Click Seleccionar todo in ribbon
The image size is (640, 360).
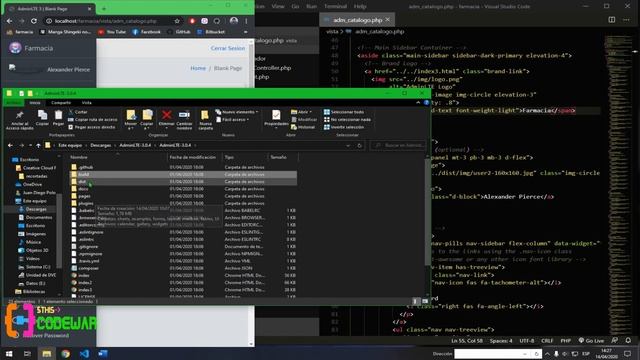[344, 112]
